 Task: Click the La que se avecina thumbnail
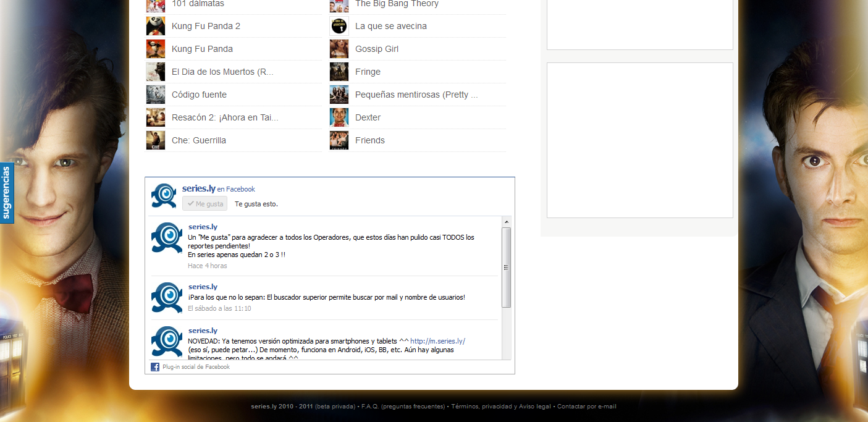pos(339,26)
